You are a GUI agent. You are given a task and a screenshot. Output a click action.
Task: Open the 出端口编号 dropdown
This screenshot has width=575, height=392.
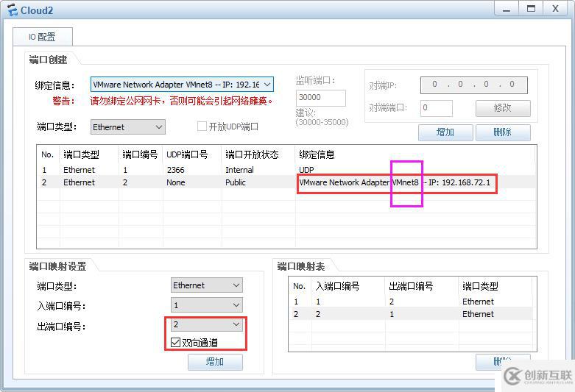(x=206, y=324)
